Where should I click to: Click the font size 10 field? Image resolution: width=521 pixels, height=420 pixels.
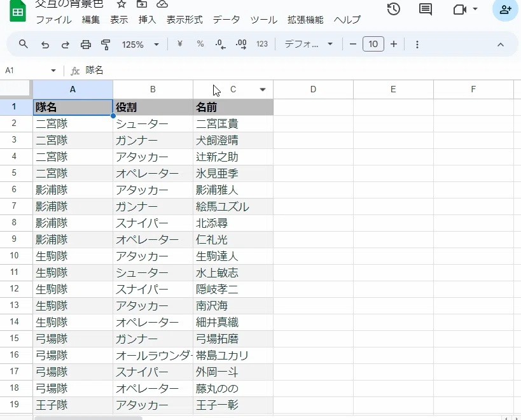373,44
